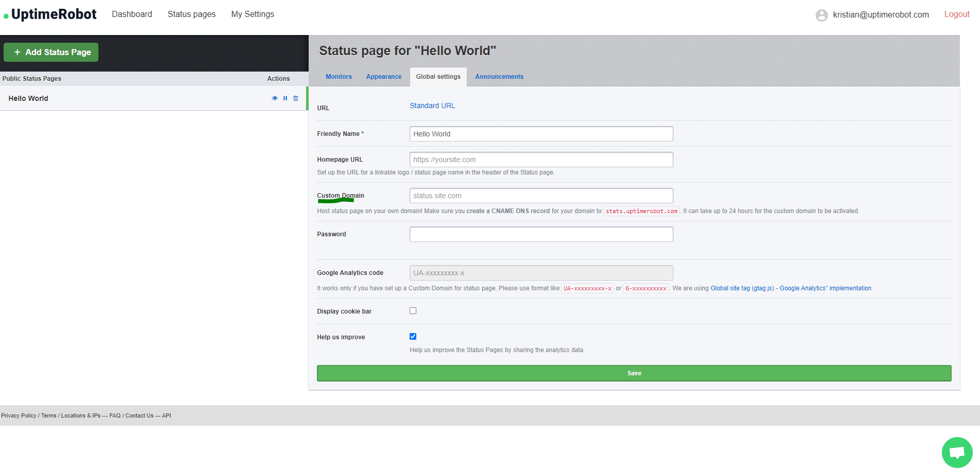This screenshot has height=469, width=980.
Task: Open the chat bubble widget
Action: coord(957,453)
